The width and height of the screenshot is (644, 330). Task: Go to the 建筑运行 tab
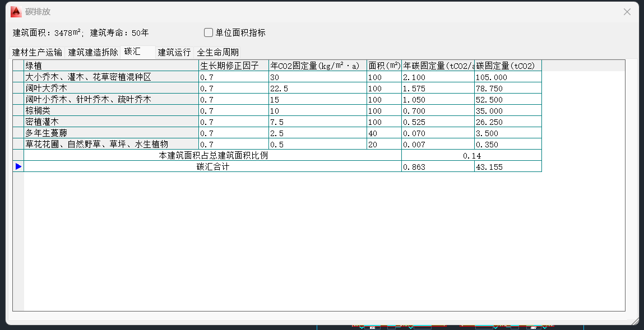(x=174, y=53)
